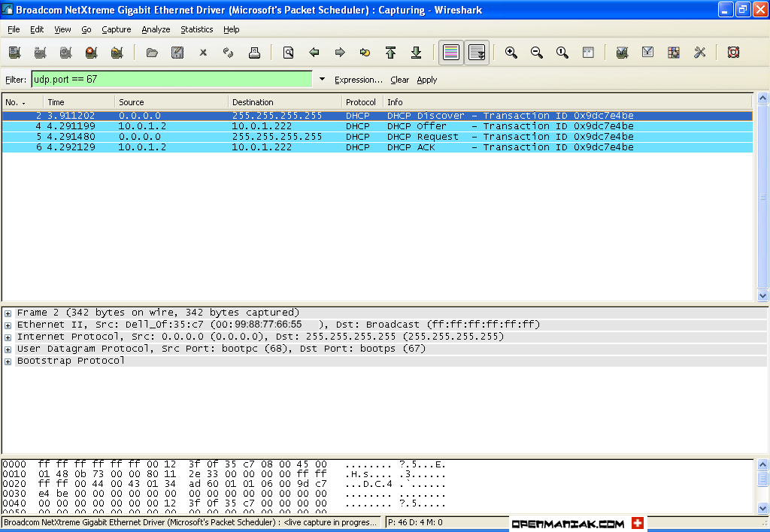Select the DHCP Discover packet row
The image size is (770, 532).
click(377, 116)
